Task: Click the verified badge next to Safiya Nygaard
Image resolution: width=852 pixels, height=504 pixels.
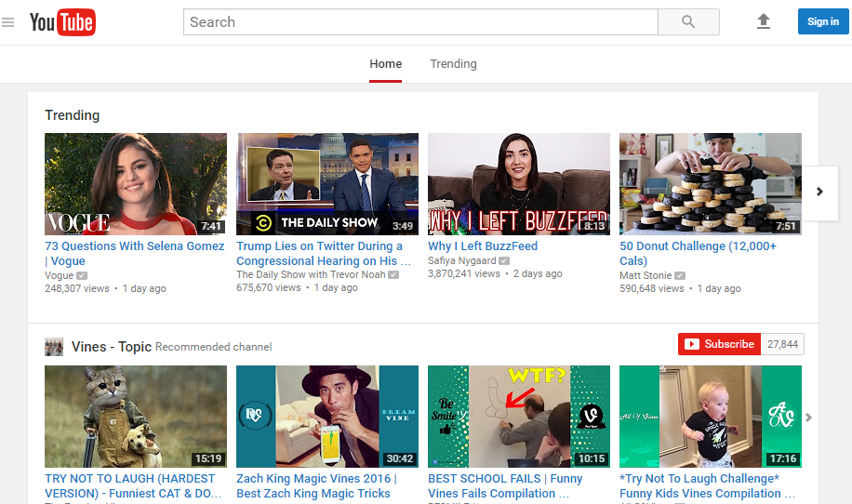Action: [x=504, y=261]
